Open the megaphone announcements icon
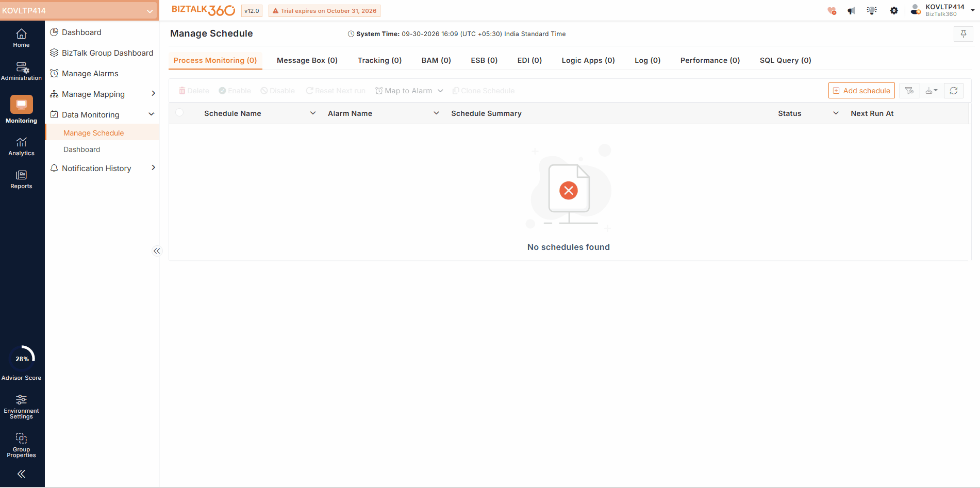The image size is (980, 488). (x=852, y=11)
